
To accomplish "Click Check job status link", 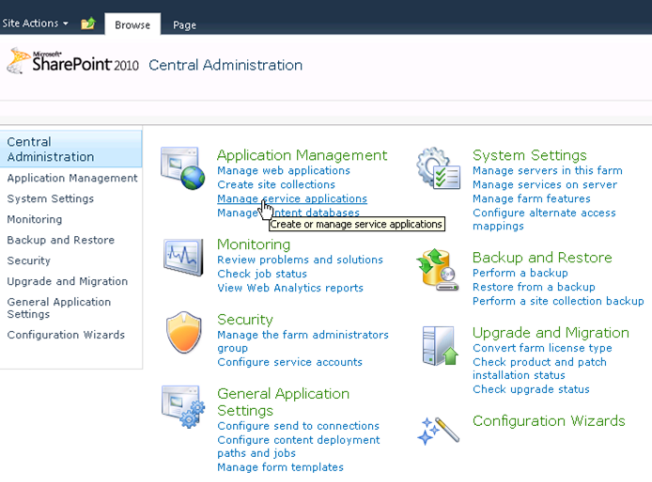I will point(262,274).
